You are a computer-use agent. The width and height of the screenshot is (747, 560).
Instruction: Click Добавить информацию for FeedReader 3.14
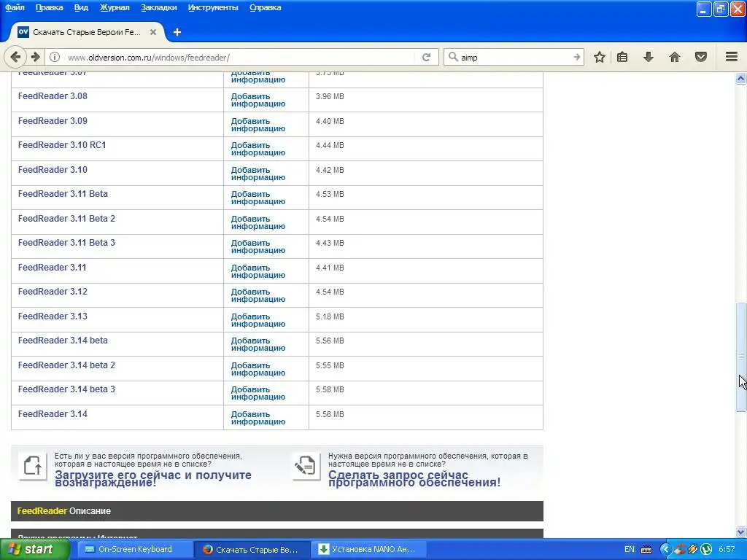coord(258,418)
